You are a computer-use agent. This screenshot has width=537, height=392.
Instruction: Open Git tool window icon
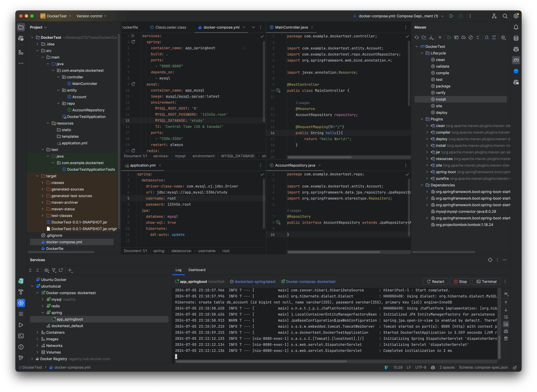[x=21, y=358]
